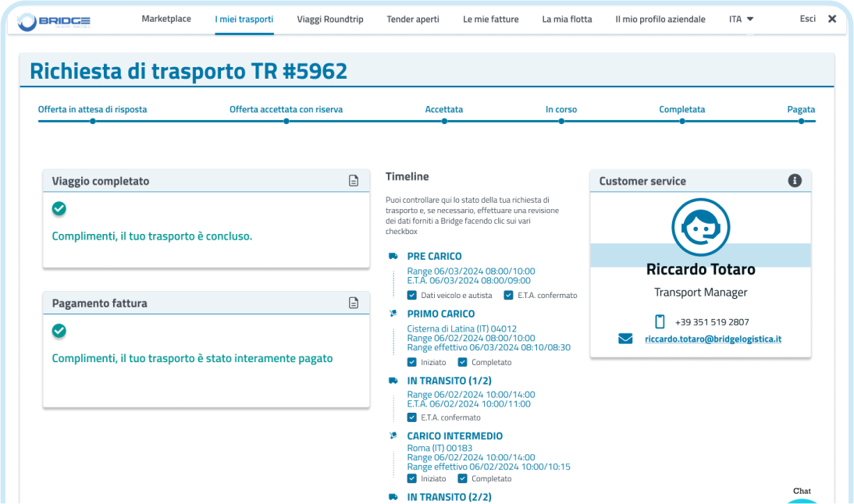Image resolution: width=854 pixels, height=504 pixels.
Task: Go to La mia flotta tab
Action: [567, 20]
